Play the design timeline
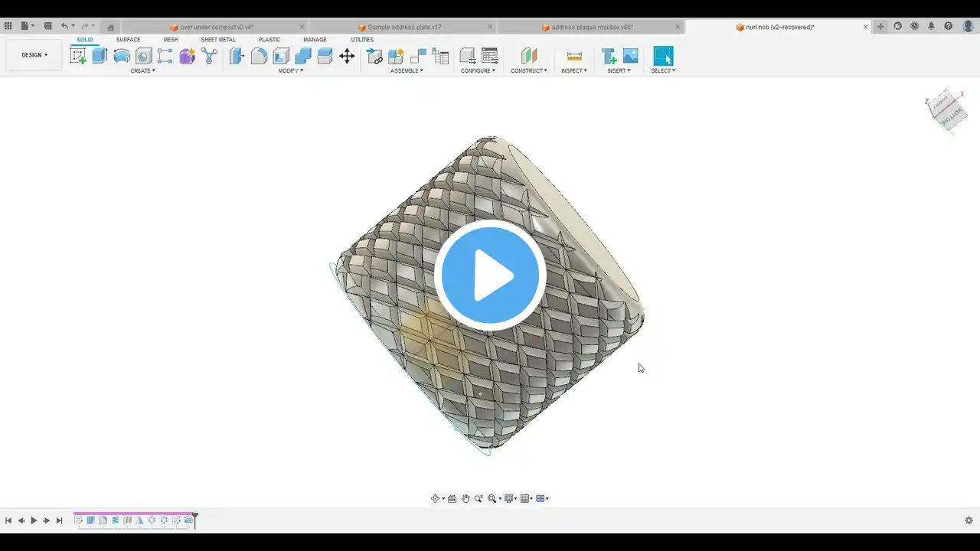The width and height of the screenshot is (980, 551). 34,520
